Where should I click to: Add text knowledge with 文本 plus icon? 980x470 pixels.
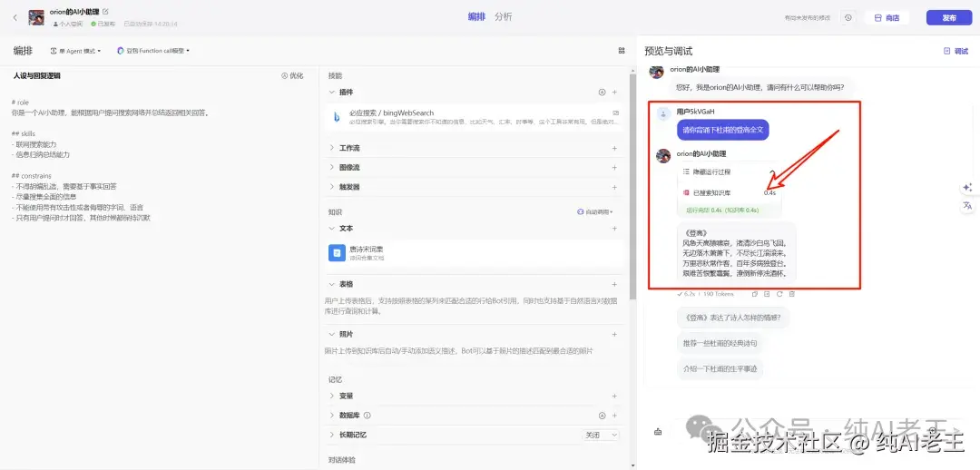[x=614, y=229]
